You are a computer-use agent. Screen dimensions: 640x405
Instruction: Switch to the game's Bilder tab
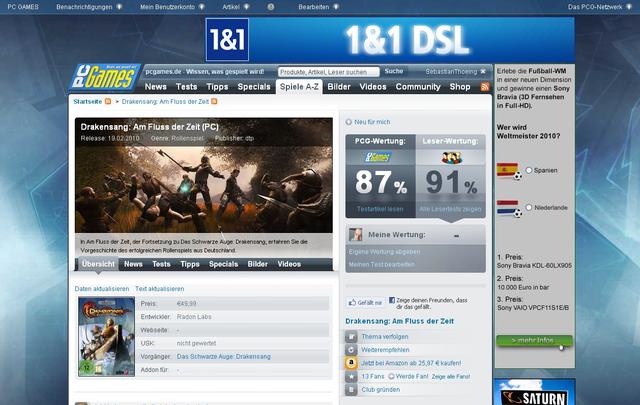coord(258,264)
